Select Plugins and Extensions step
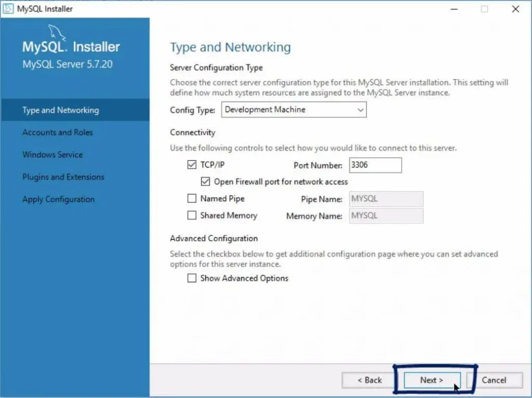Viewport: 532px width, 398px height. coord(63,177)
